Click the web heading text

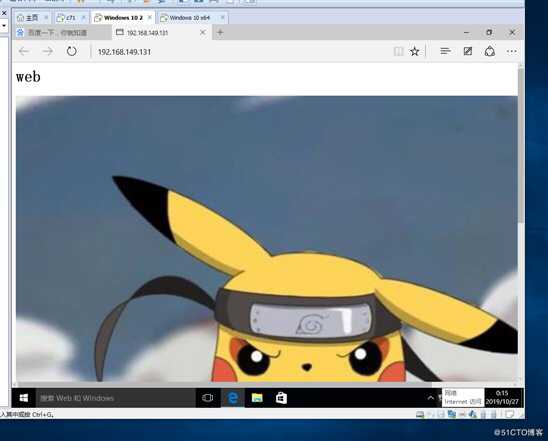point(28,77)
